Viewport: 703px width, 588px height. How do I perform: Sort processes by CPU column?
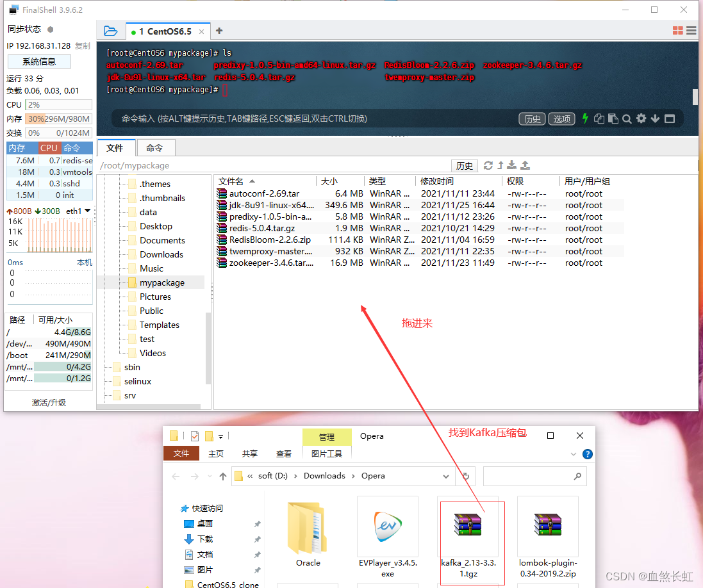[49, 148]
